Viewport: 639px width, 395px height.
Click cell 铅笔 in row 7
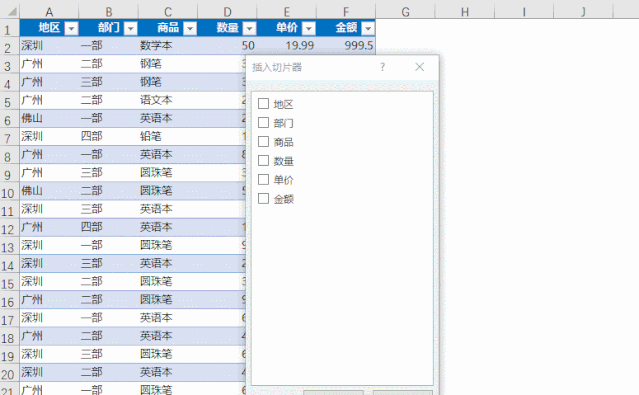tap(168, 137)
